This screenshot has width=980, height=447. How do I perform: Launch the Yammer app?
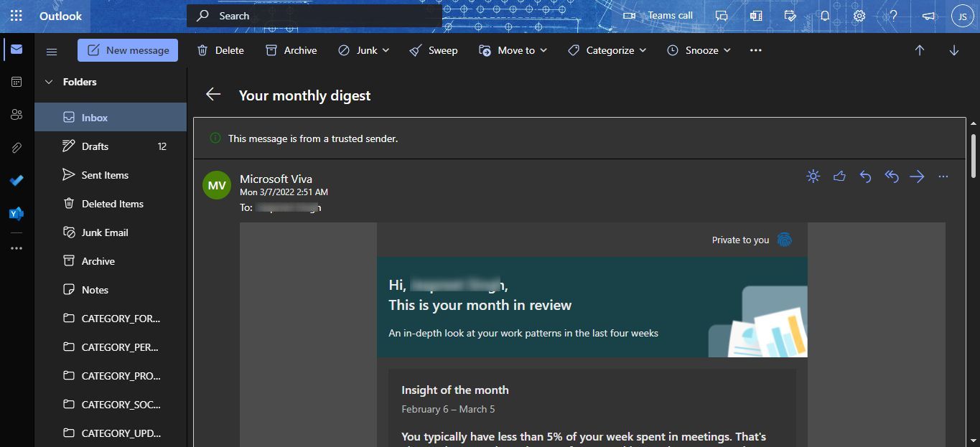pos(17,214)
